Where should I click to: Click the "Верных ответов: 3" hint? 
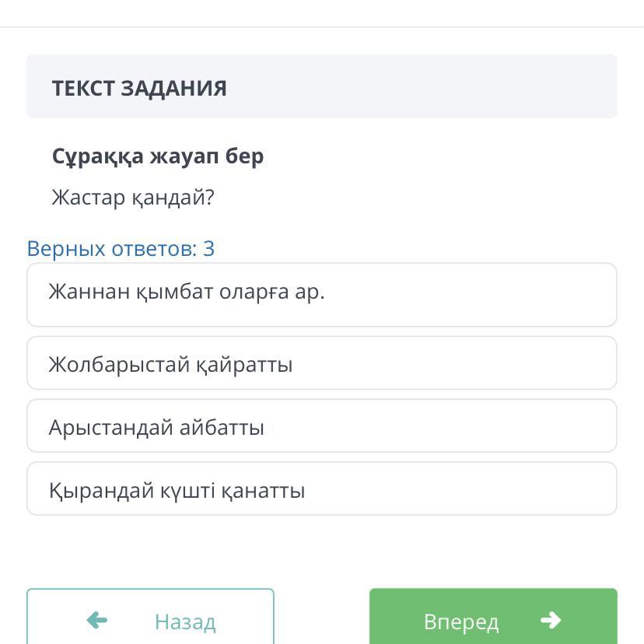tap(121, 249)
